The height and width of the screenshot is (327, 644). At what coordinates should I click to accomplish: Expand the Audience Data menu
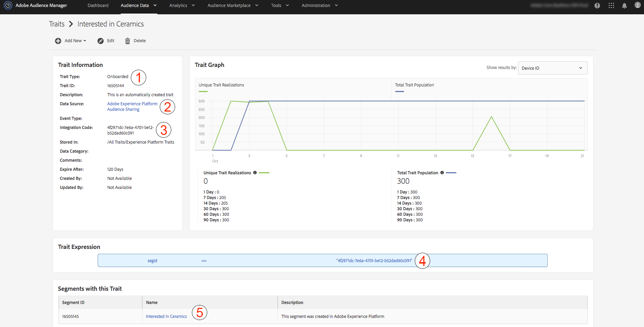(x=139, y=6)
